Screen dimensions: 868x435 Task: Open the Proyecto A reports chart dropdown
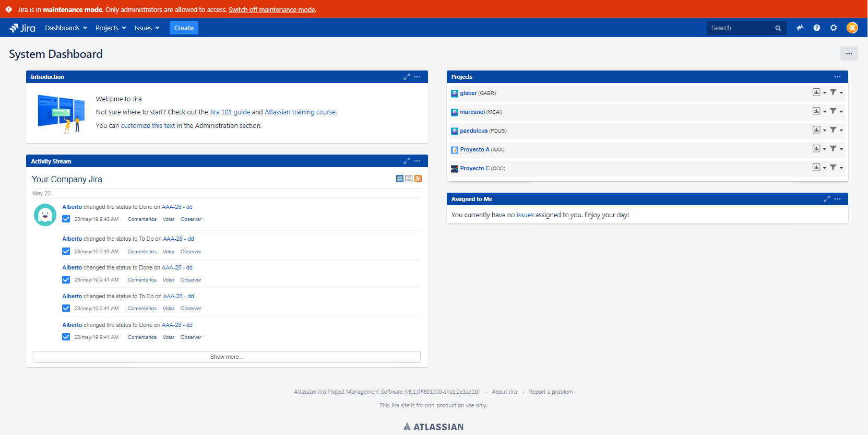pyautogui.click(x=819, y=149)
